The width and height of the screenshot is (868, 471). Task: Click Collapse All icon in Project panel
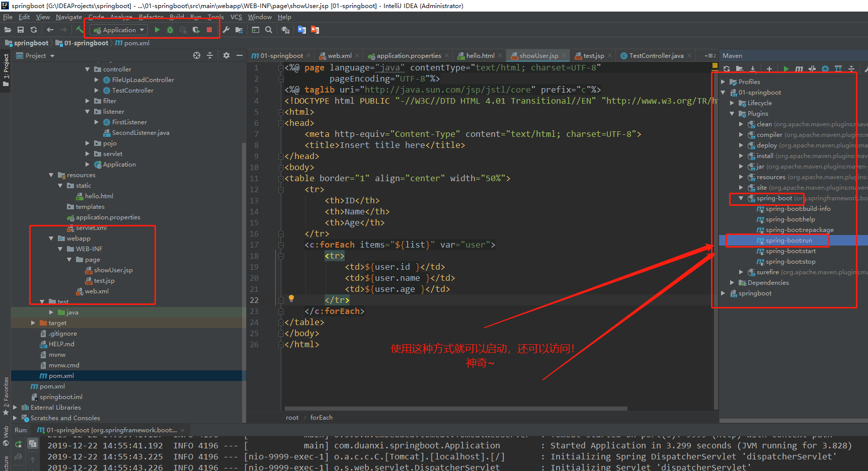(210, 56)
